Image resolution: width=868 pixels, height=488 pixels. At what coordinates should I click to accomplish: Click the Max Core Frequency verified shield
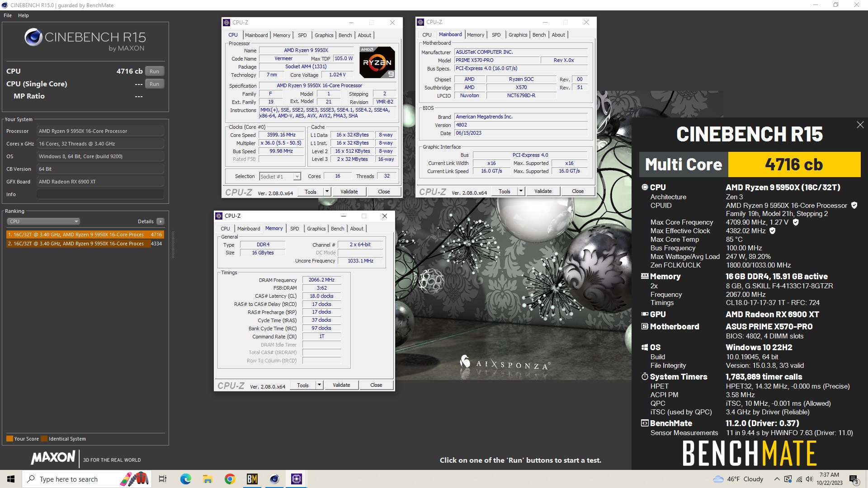(x=796, y=222)
